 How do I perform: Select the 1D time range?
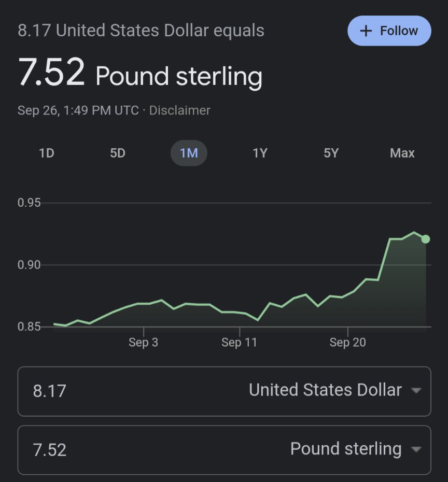pos(47,153)
